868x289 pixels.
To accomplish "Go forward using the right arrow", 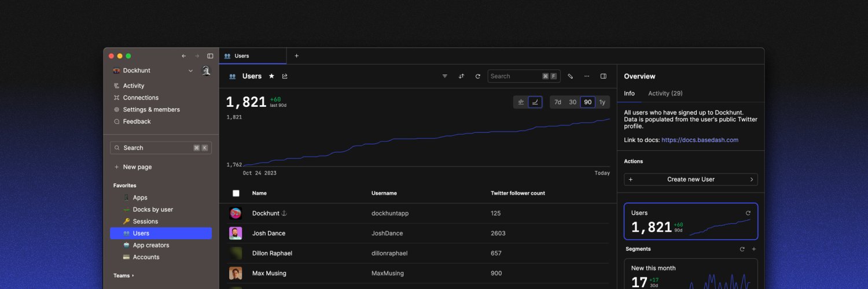I will (x=197, y=56).
